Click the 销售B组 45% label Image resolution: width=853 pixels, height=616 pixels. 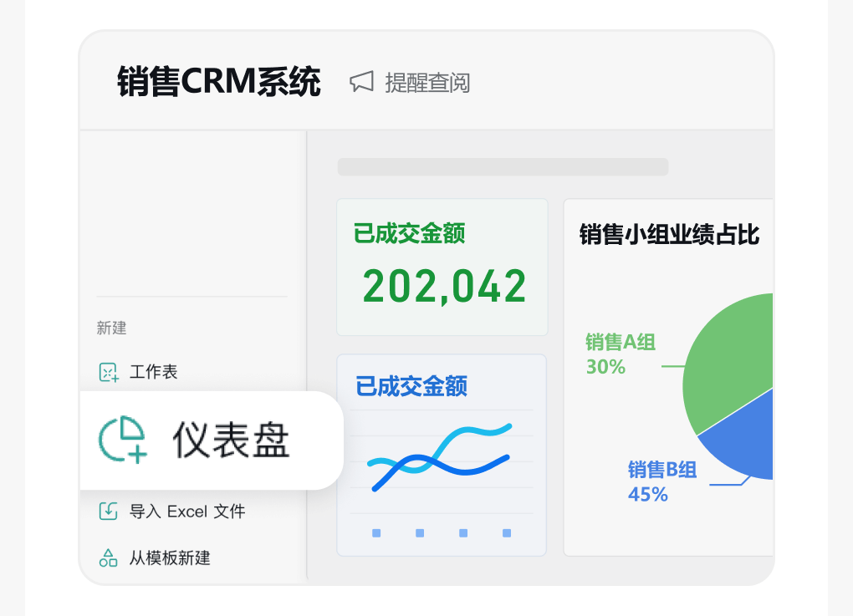662,481
